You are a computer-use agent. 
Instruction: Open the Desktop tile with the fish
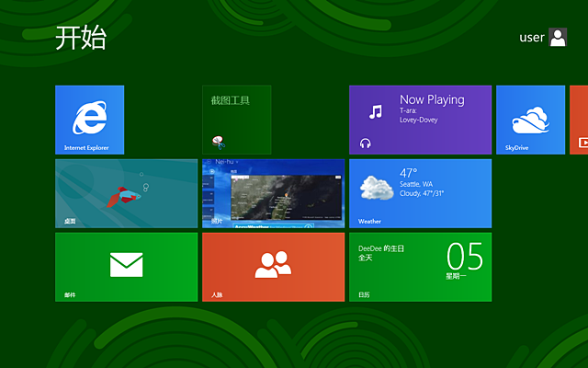[x=127, y=193]
